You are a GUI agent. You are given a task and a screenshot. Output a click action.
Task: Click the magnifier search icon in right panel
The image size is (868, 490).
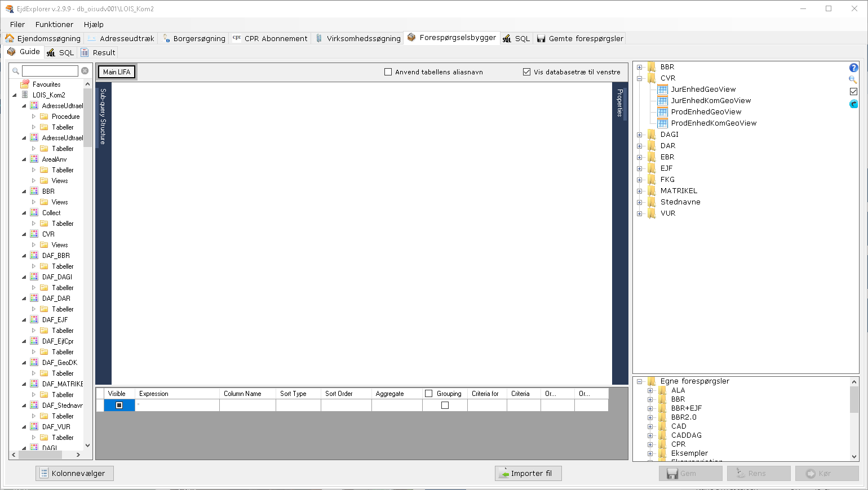click(x=853, y=79)
